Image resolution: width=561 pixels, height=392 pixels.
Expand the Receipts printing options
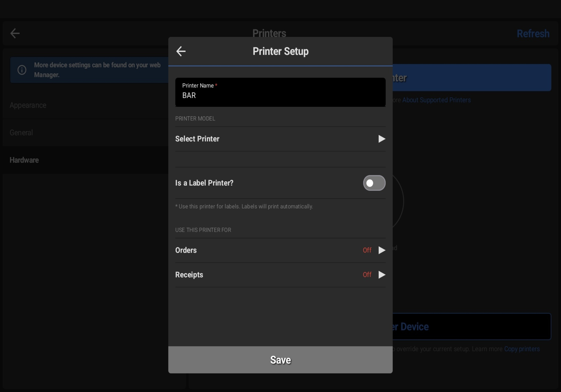189,275
